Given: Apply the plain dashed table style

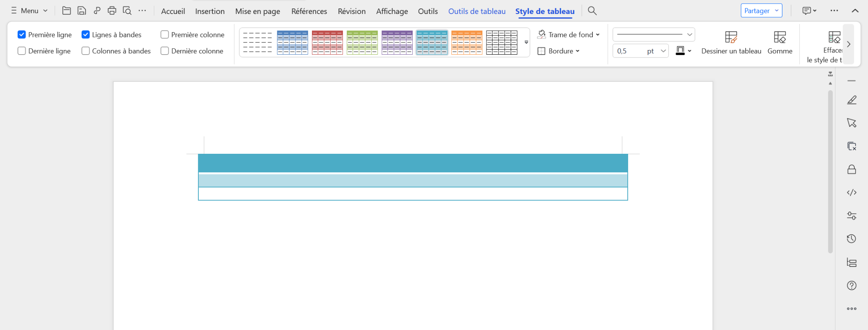Looking at the screenshot, I should 258,42.
